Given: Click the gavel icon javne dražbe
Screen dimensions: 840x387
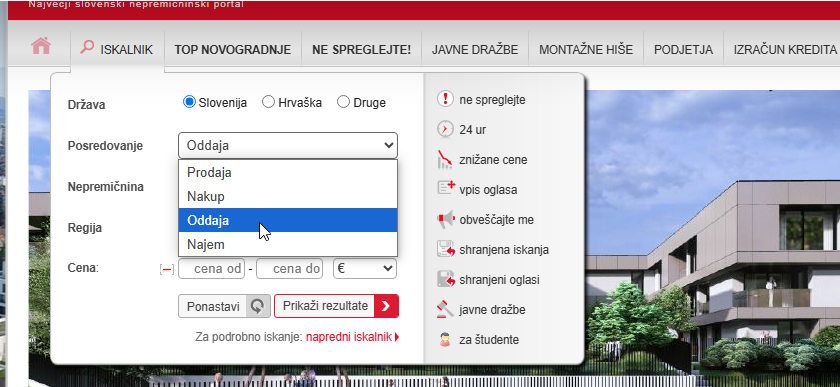Looking at the screenshot, I should click(445, 309).
